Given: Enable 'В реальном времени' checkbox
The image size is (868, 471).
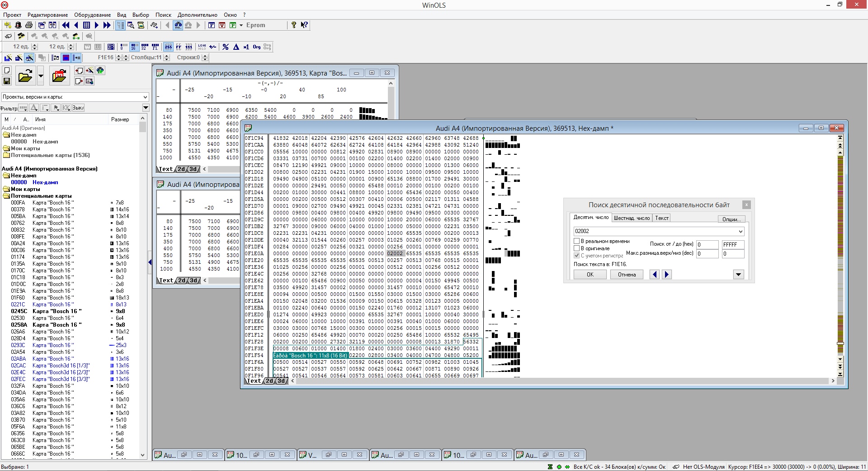Looking at the screenshot, I should pos(576,241).
